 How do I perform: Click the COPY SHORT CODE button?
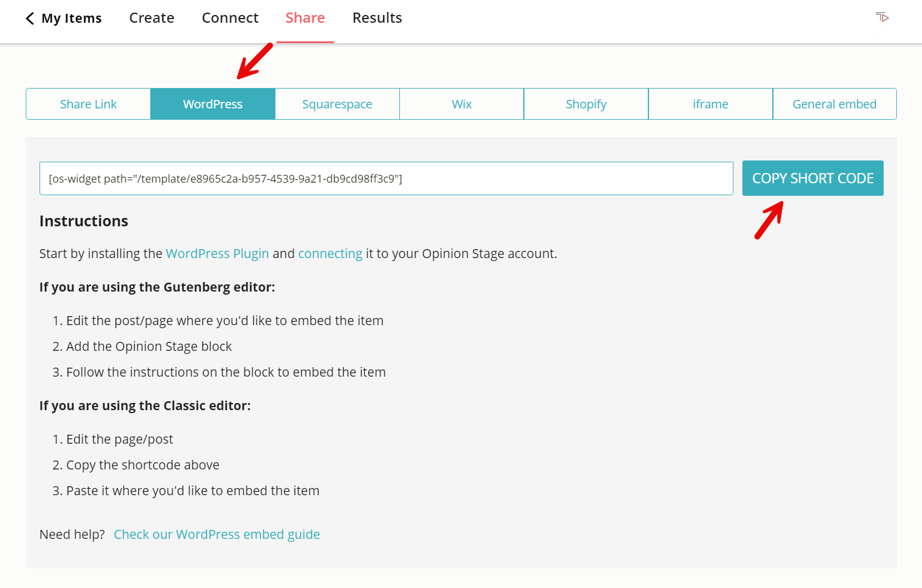coord(812,178)
